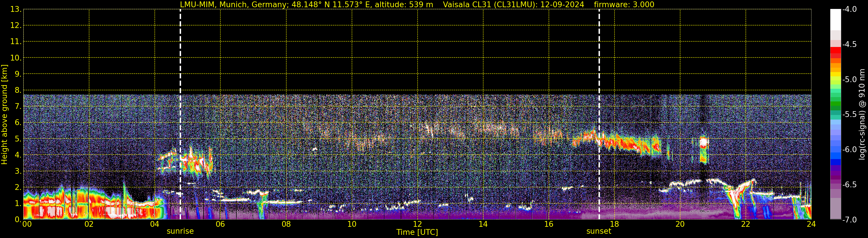Click the "-5.0" colorbar tick label
This screenshot has width=868, height=238.
[849, 80]
